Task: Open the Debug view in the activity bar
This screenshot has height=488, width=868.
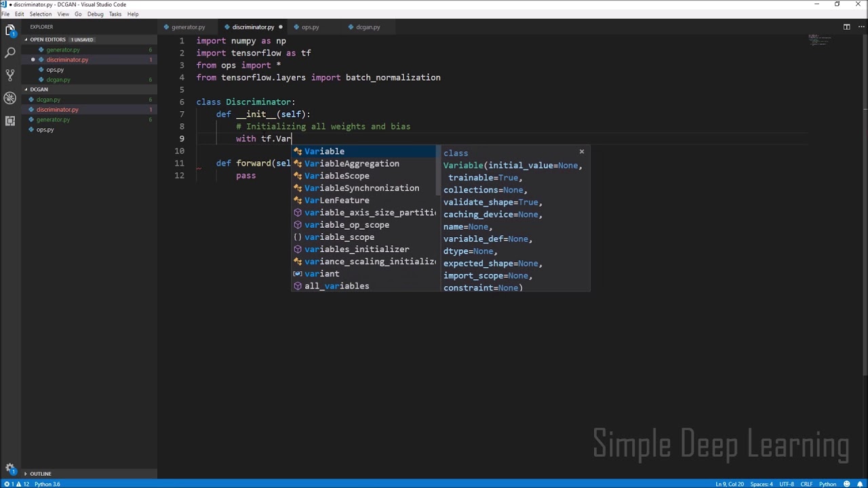Action: tap(10, 98)
